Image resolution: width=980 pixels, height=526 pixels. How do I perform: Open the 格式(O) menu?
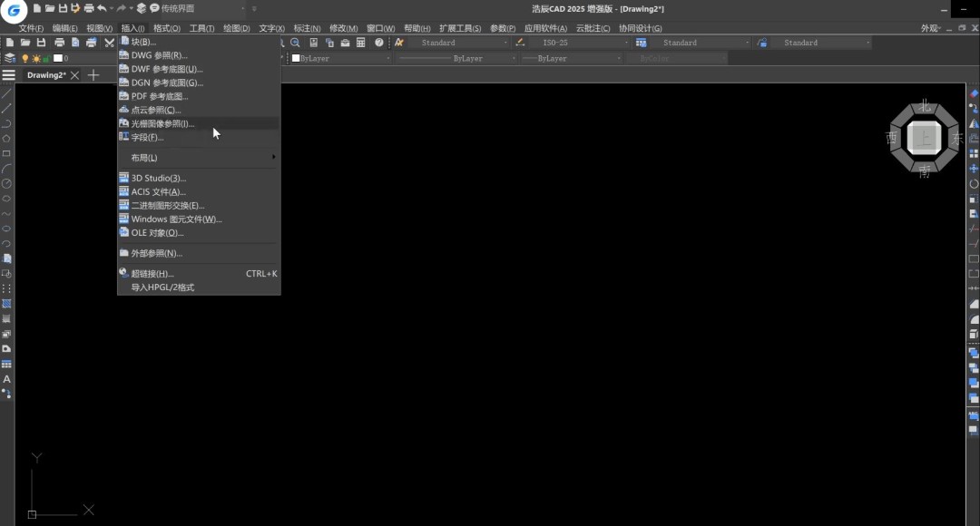pos(167,28)
